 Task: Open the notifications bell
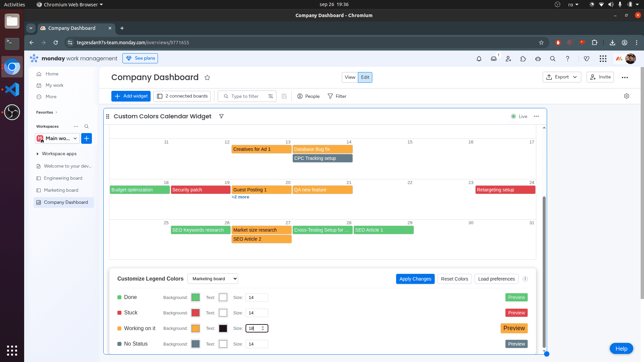point(479,59)
